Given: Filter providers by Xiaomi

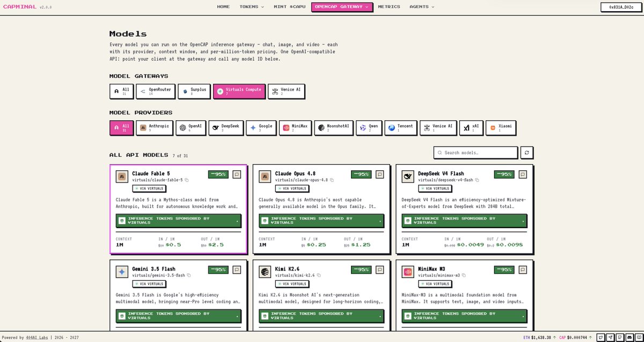Looking at the screenshot, I should tap(501, 128).
